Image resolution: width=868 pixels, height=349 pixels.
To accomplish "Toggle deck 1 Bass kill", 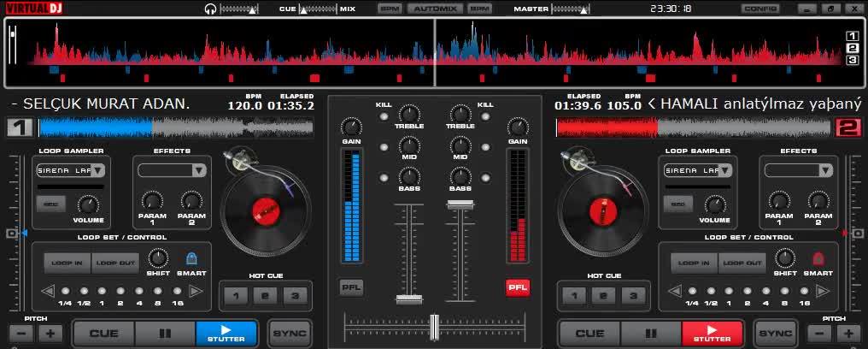I will pos(384,178).
